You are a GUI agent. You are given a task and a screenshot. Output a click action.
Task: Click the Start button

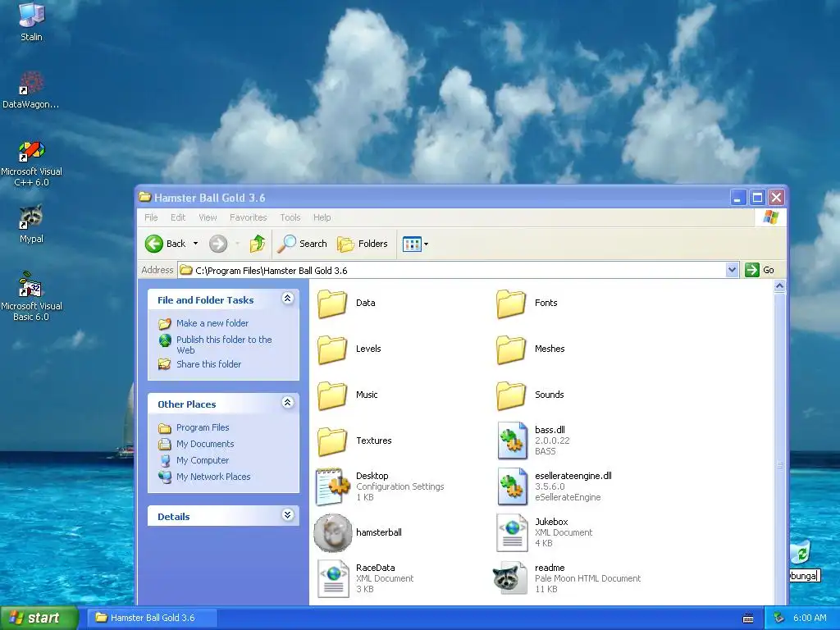39,618
